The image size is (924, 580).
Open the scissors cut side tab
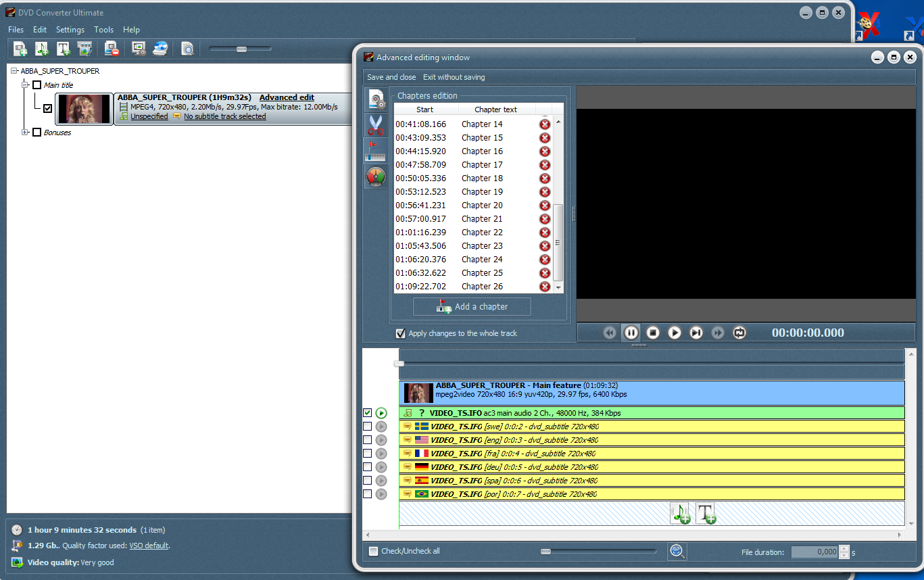tap(376, 125)
